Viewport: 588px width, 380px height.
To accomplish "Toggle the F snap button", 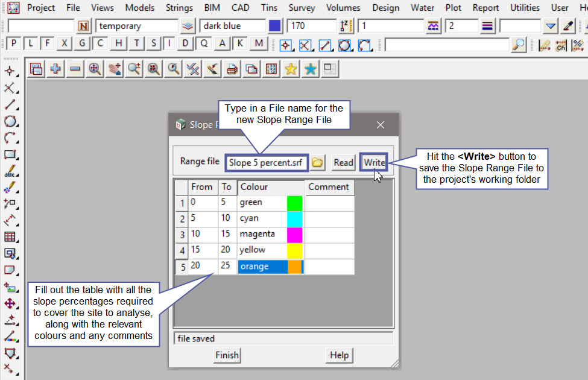I will (47, 43).
